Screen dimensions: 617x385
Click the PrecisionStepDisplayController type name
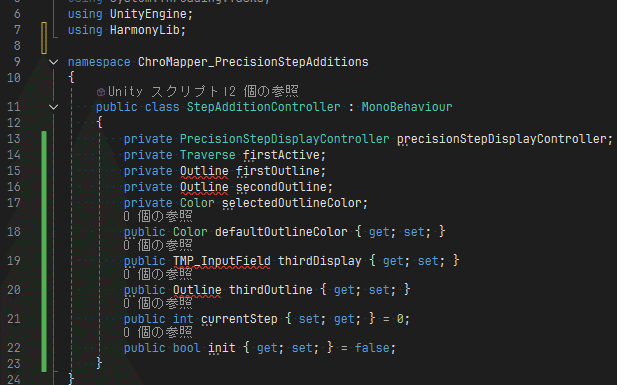click(284, 139)
